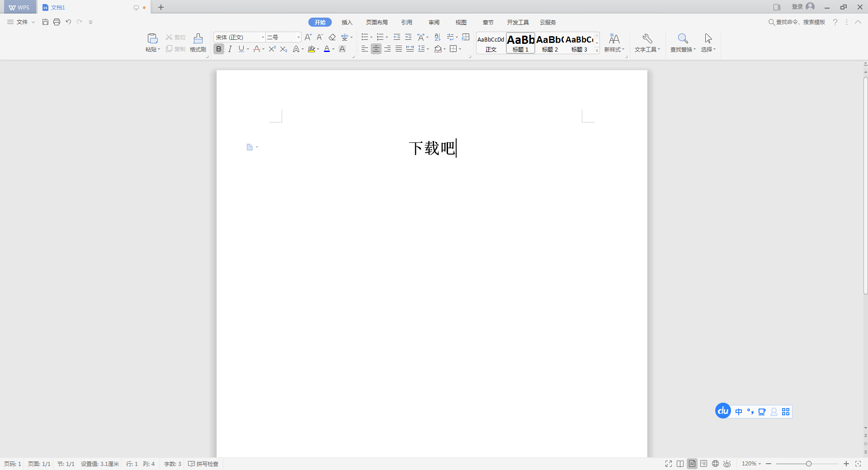Viewport: 868px width, 470px height.
Task: Open the find and replace tool
Action: 682,43
